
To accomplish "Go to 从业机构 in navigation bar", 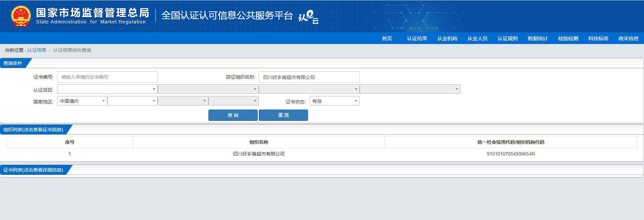I will [x=447, y=38].
